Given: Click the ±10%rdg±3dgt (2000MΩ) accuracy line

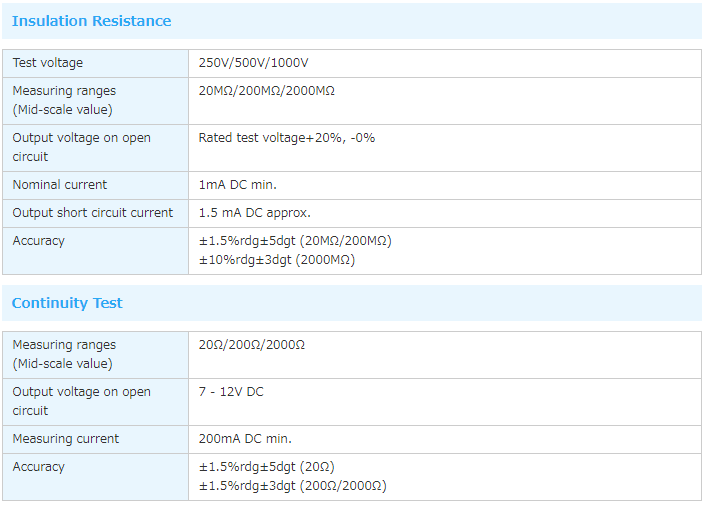Looking at the screenshot, I should [276, 260].
